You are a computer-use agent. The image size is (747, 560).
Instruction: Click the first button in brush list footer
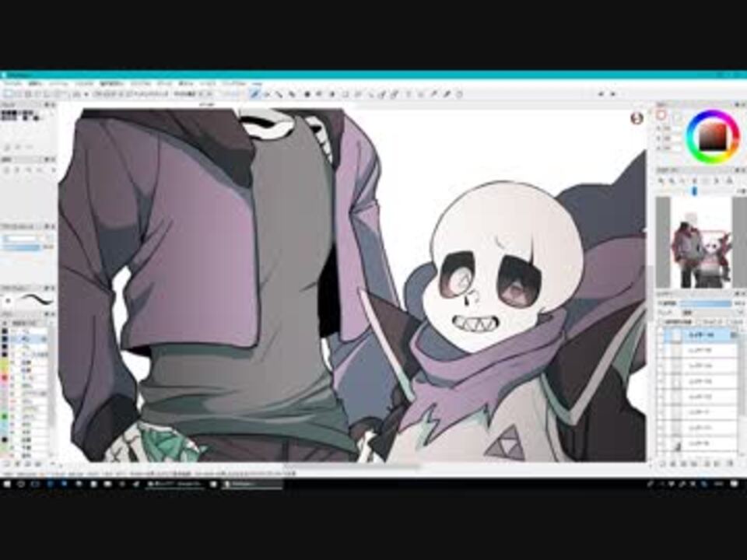click(6, 464)
